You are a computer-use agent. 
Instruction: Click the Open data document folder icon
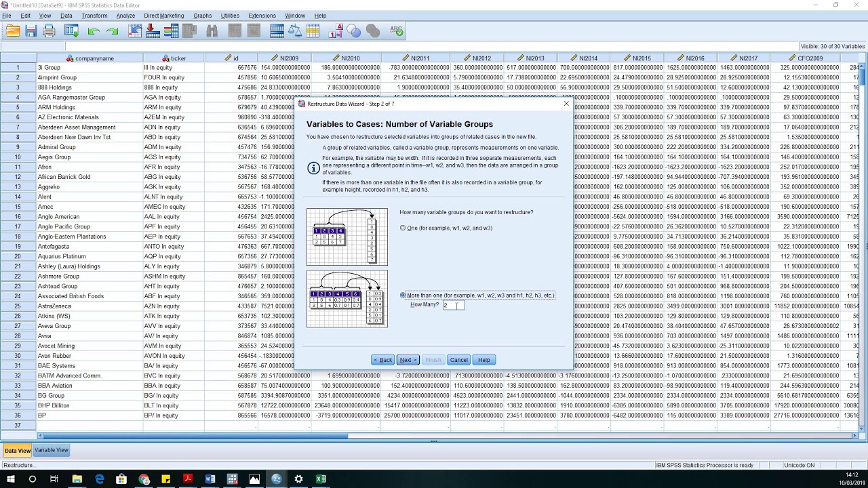click(13, 30)
